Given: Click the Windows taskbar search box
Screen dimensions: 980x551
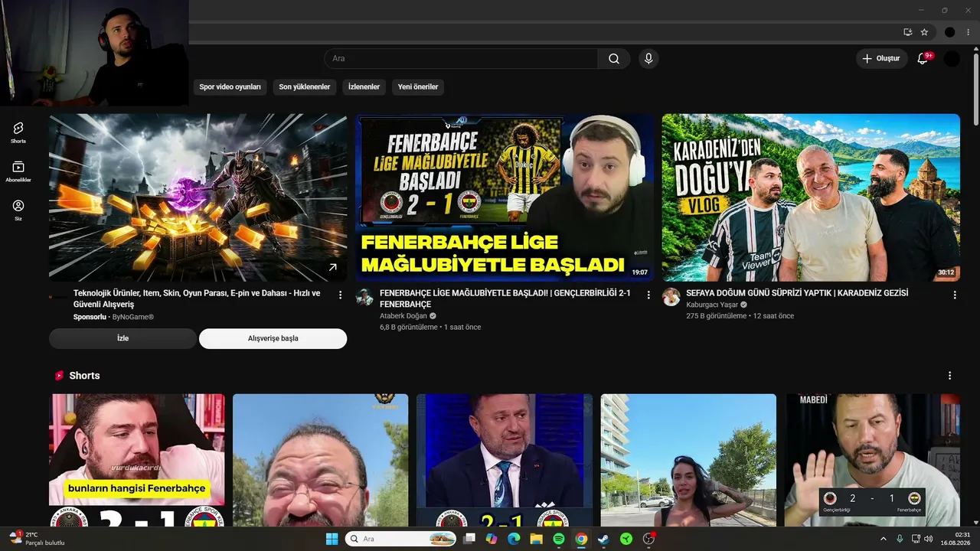Looking at the screenshot, I should 402,539.
